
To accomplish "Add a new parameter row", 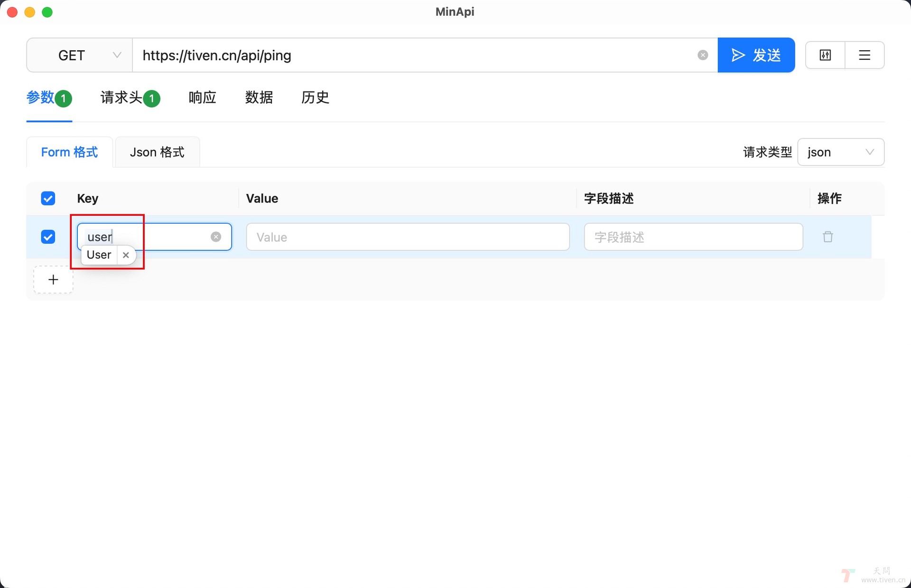I will pos(53,280).
